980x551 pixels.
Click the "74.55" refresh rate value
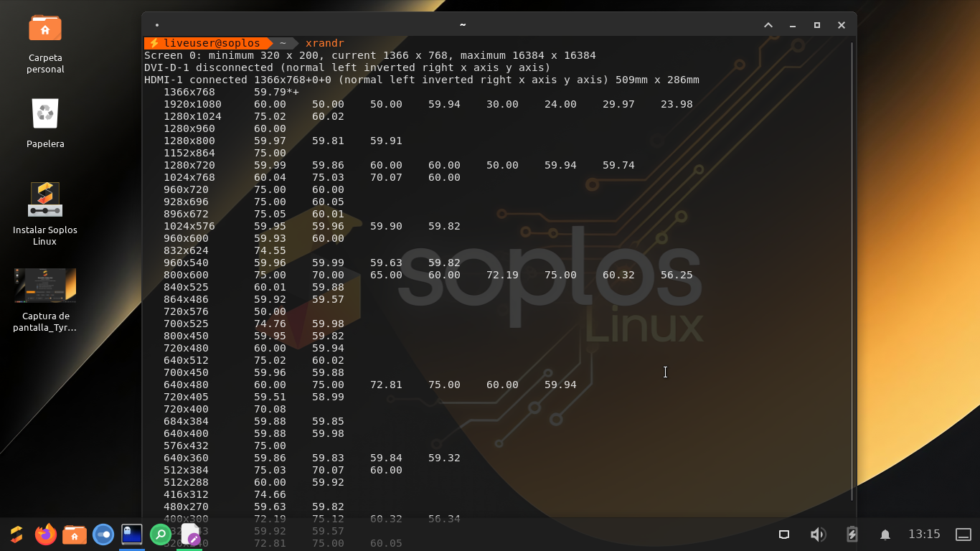pyautogui.click(x=270, y=250)
